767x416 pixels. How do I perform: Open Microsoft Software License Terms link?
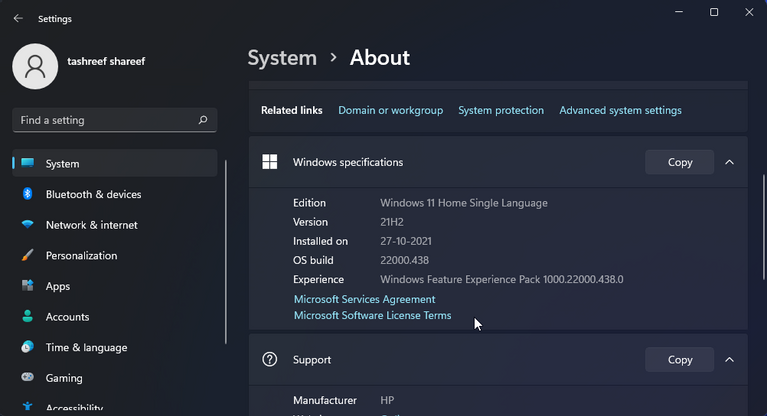tap(372, 316)
